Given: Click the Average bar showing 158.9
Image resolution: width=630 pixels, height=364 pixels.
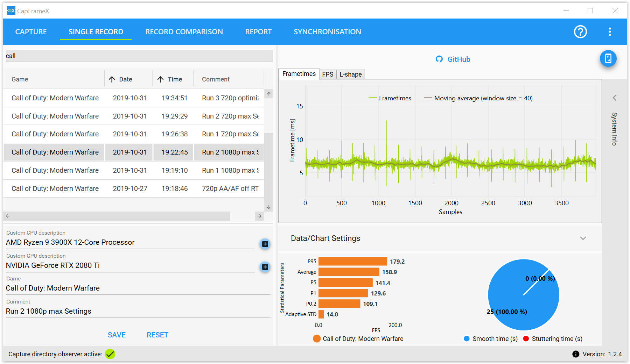Looking at the screenshot, I should 349,272.
